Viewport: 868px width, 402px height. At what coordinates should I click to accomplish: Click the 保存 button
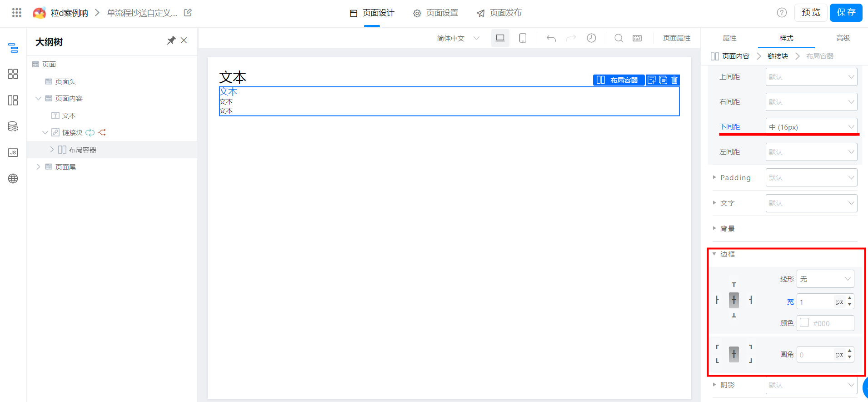tap(846, 13)
